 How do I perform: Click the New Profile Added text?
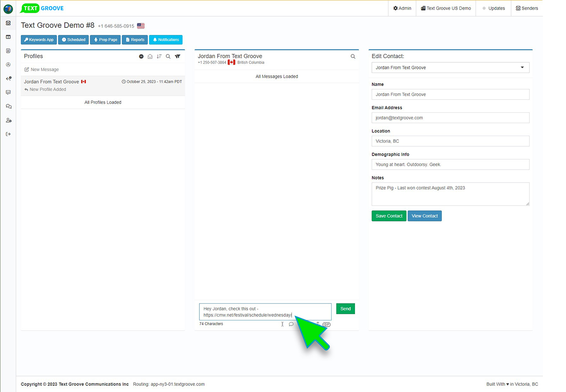pyautogui.click(x=48, y=89)
